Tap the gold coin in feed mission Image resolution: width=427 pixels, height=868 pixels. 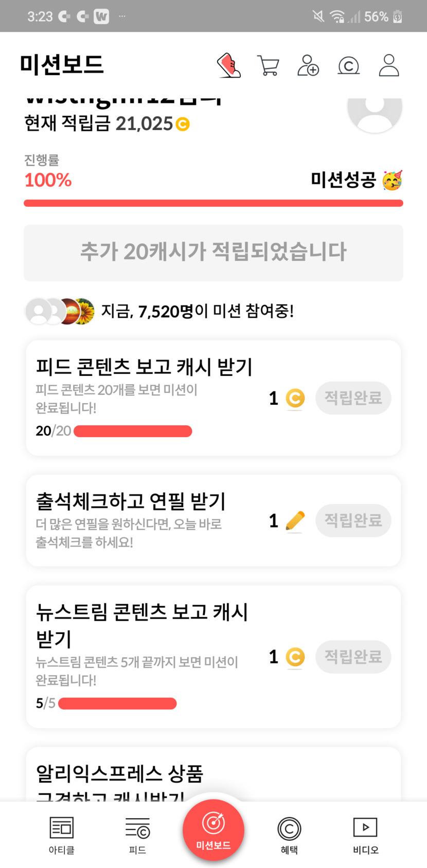pyautogui.click(x=295, y=399)
